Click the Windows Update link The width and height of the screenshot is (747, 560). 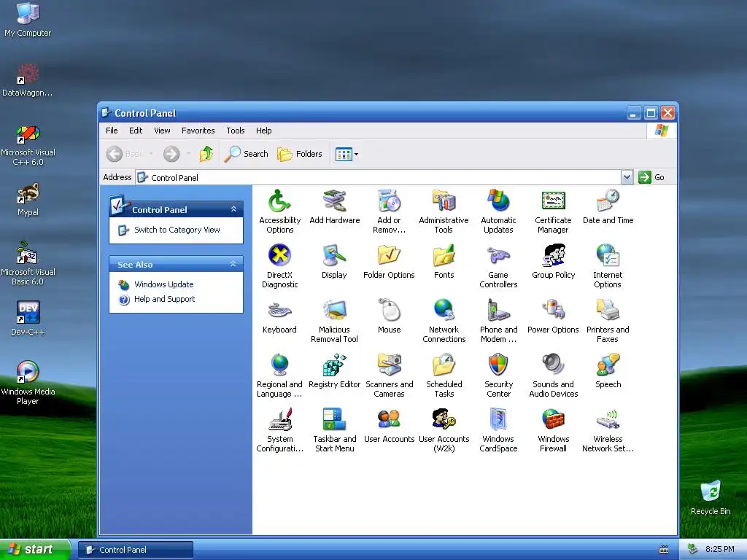click(x=163, y=284)
